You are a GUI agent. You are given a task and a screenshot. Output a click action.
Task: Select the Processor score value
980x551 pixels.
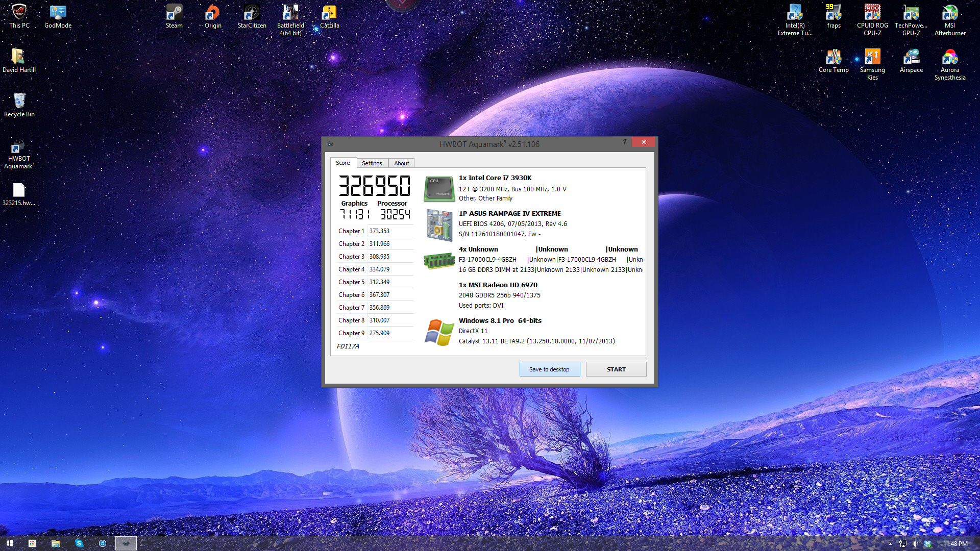coord(395,214)
